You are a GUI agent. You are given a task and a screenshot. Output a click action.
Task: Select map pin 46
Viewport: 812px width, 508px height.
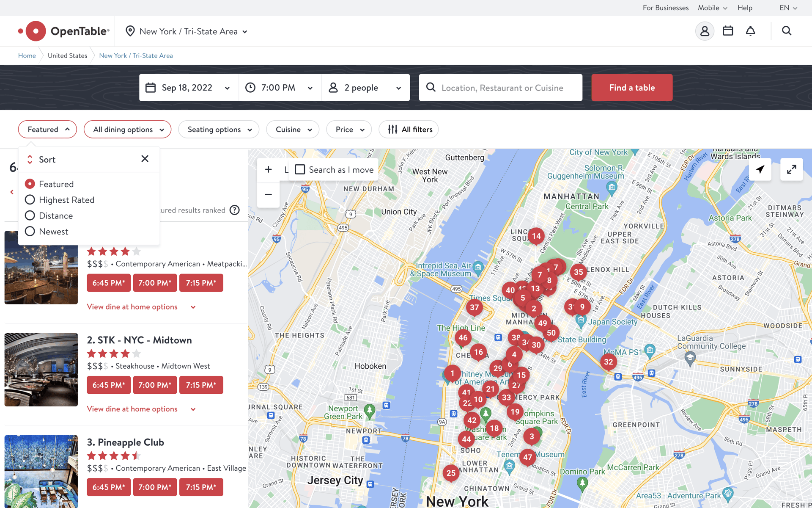click(x=463, y=337)
